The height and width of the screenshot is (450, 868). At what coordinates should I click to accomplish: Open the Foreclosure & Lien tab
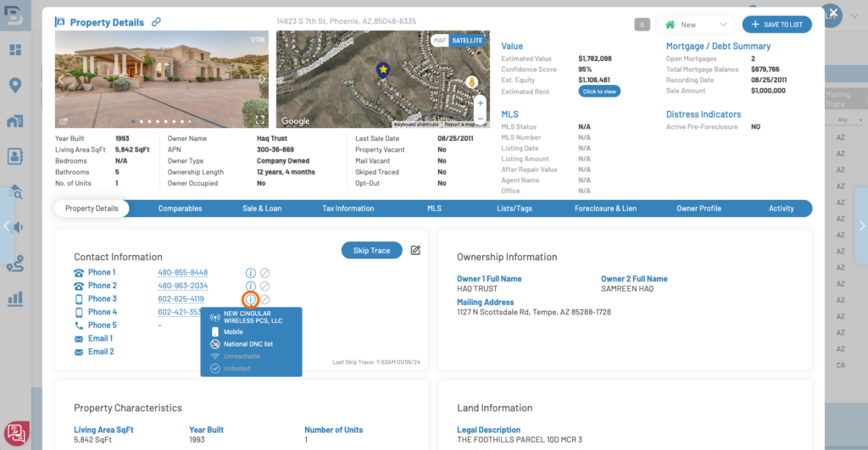click(605, 208)
